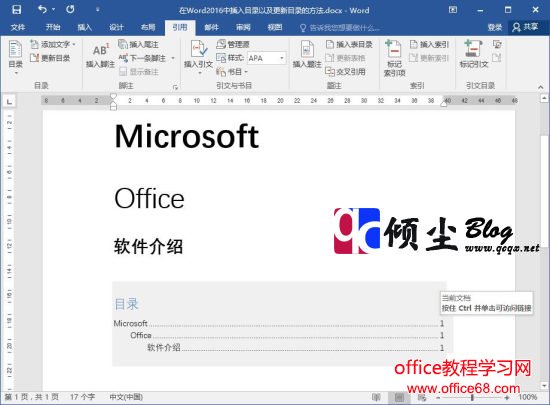Viewport: 550px width, 405px height.
Task: Switch to the 审阅 (Review) tab
Action: tap(243, 27)
